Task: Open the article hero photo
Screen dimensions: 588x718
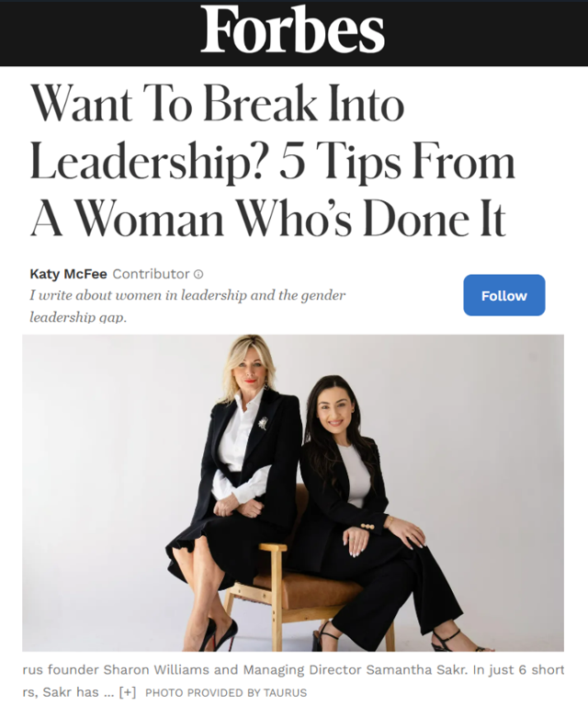Action: point(293,493)
